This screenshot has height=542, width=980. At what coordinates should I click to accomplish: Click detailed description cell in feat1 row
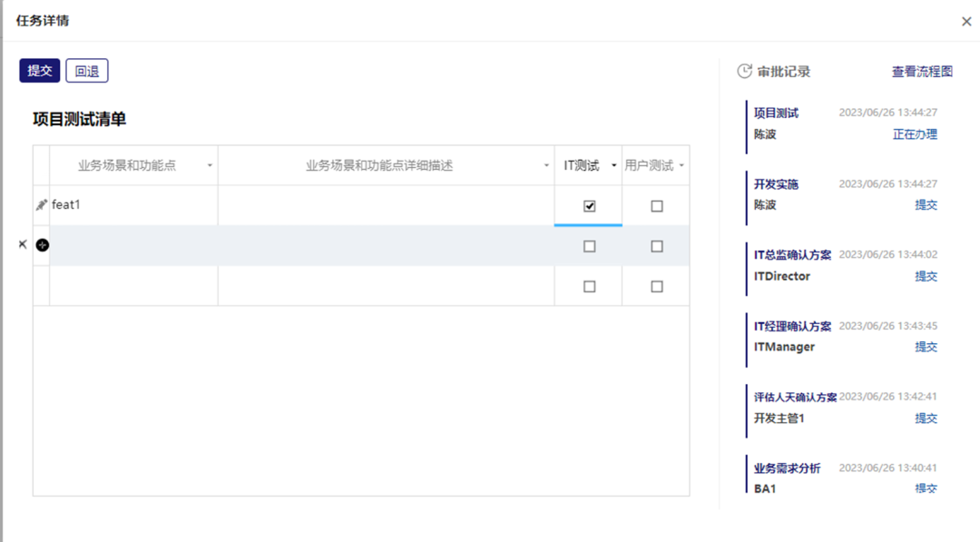coord(386,206)
